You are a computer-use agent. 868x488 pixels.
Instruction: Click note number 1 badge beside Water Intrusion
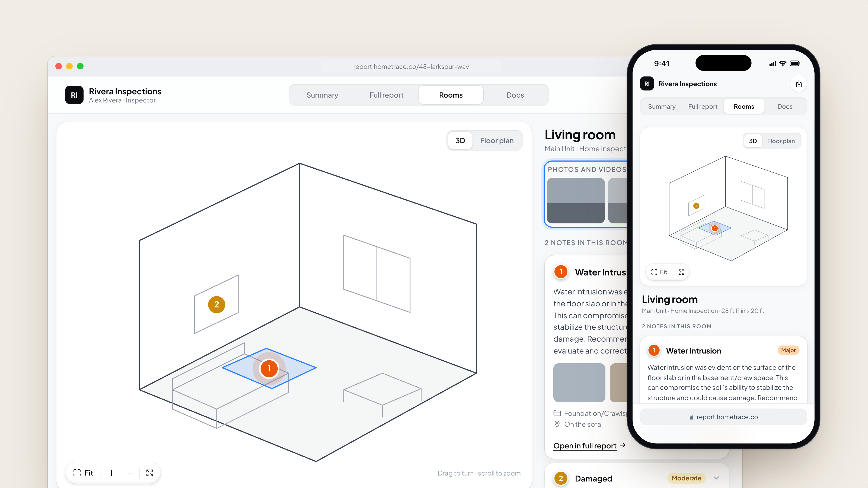click(561, 272)
